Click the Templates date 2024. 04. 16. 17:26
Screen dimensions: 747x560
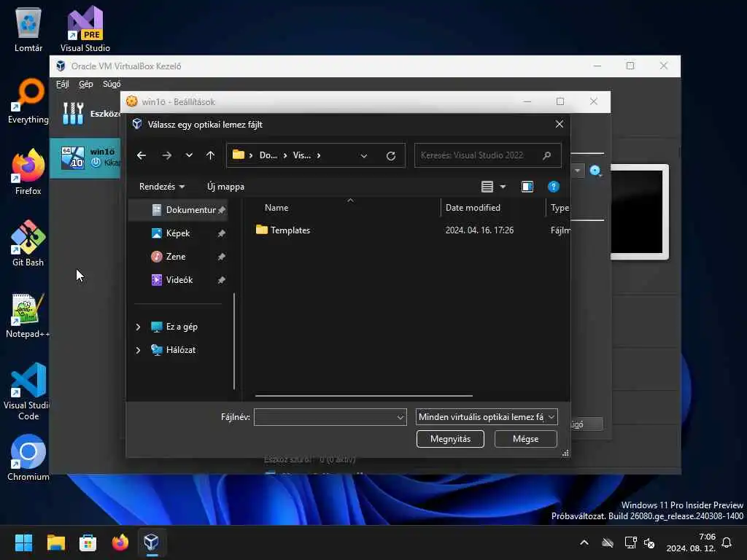click(x=479, y=230)
